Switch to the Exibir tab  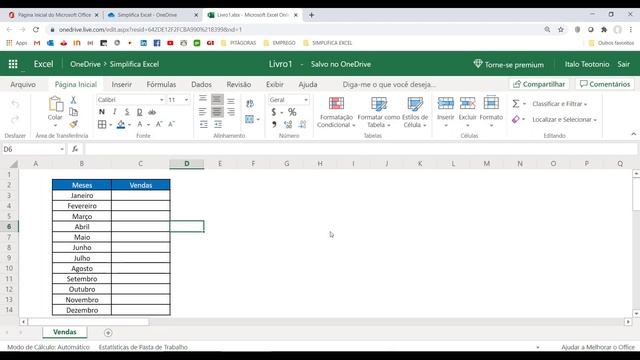coord(275,84)
